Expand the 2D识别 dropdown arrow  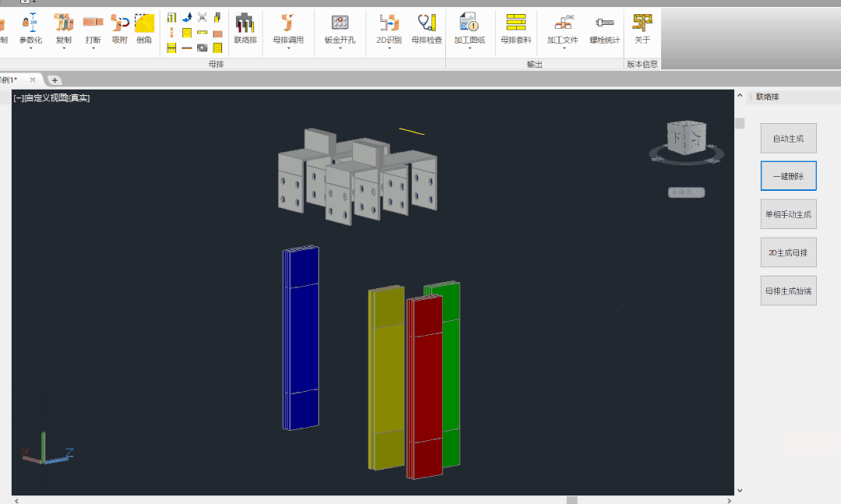(389, 48)
